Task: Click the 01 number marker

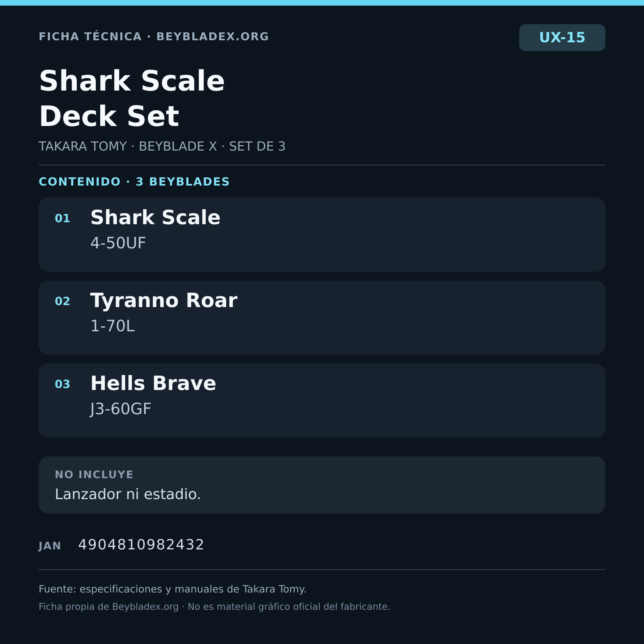Action: (x=62, y=219)
